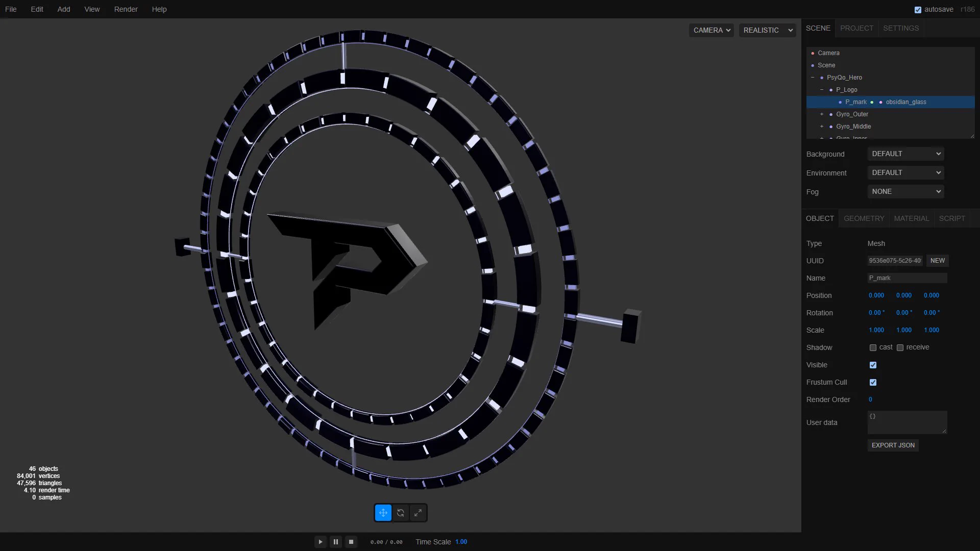Open the File menu
This screenshot has width=980, height=551.
(11, 9)
